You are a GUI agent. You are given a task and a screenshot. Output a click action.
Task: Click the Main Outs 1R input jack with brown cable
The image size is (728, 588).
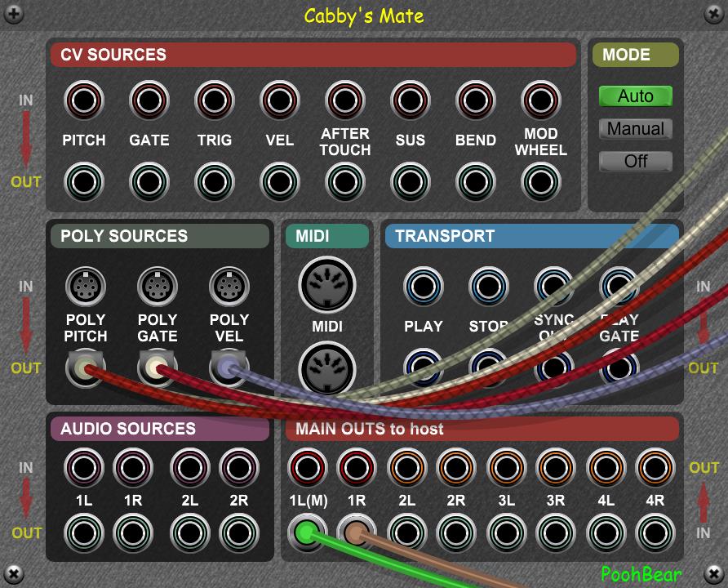356,532
